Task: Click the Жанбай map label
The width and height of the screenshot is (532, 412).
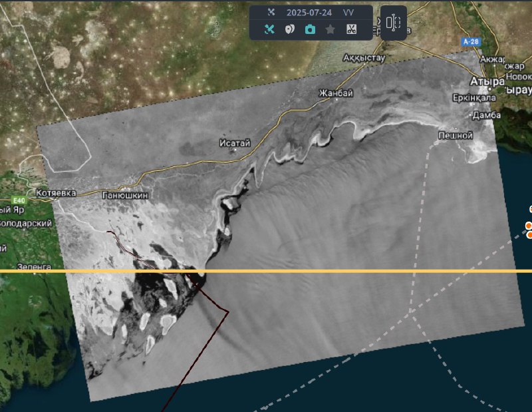Action: [336, 93]
